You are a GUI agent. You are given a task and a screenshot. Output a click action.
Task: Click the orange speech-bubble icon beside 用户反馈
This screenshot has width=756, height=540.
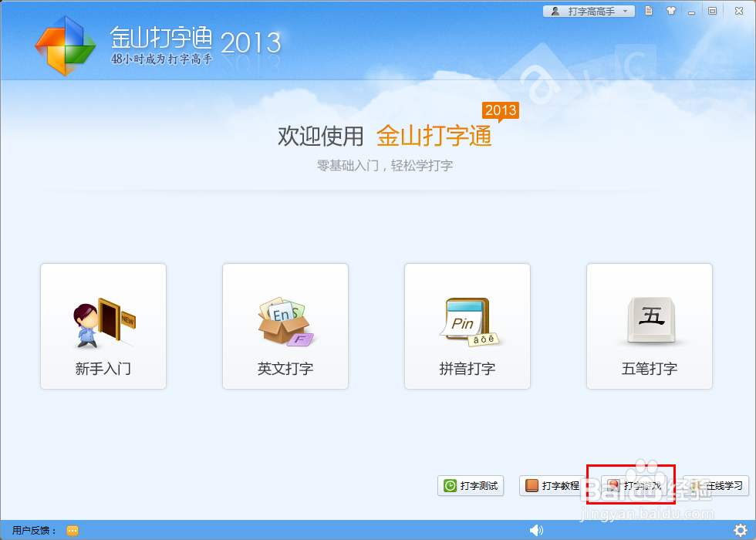pos(72,530)
